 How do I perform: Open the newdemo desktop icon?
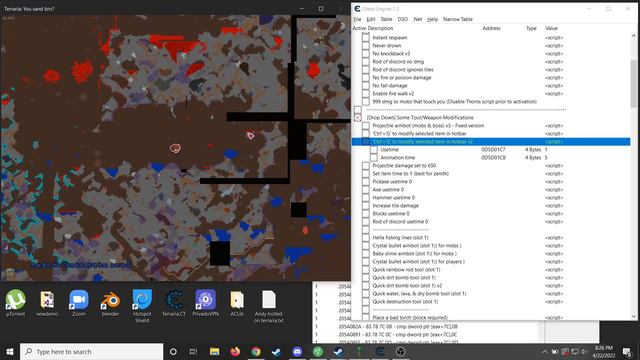pos(47,303)
